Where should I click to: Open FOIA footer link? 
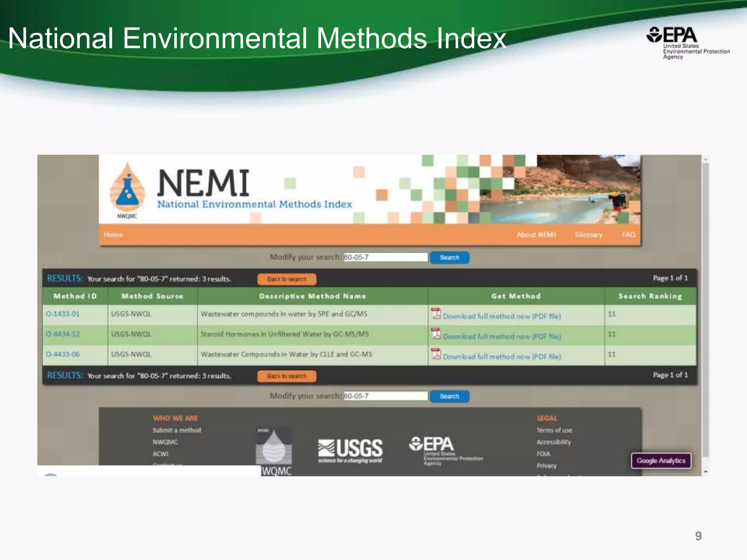coord(543,454)
